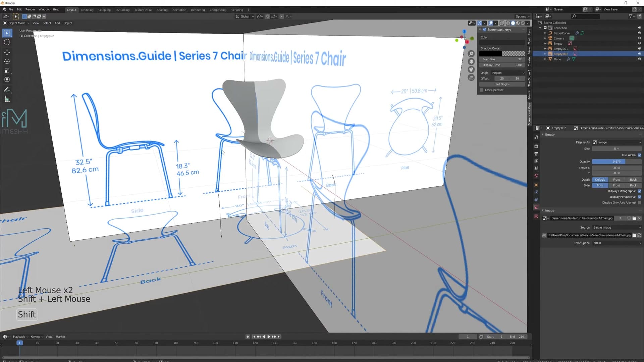
Task: Switch to rendered viewport shading
Action: [523, 23]
